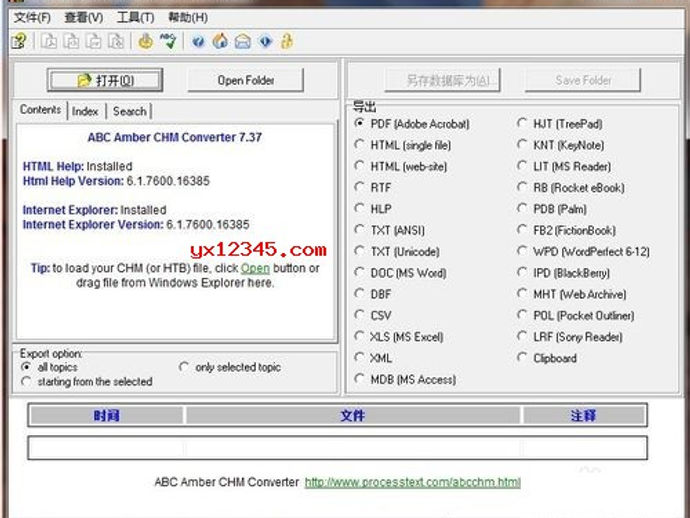690x518 pixels.
Task: Click the home page house icon
Action: coord(220,41)
